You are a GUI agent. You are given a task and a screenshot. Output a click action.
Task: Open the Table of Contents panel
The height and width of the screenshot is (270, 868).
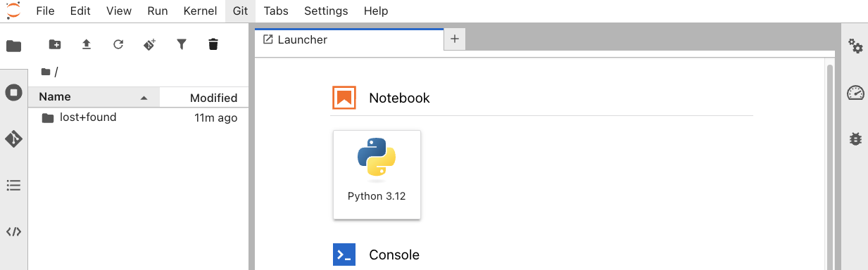click(x=13, y=186)
